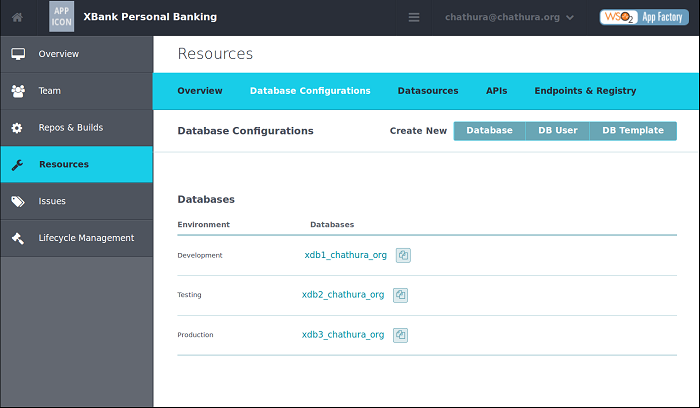Viewport: 700px width, 408px height.
Task: Create a new DB Template
Action: tap(633, 131)
